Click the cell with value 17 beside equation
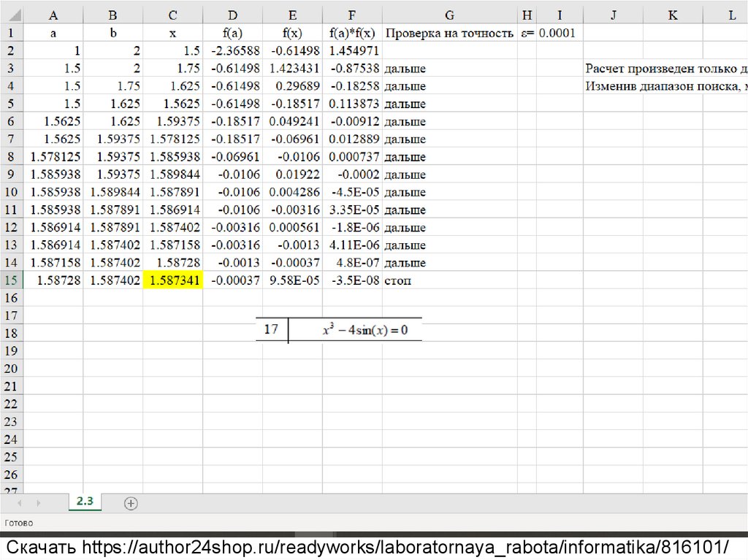748x560 pixels. coord(271,329)
